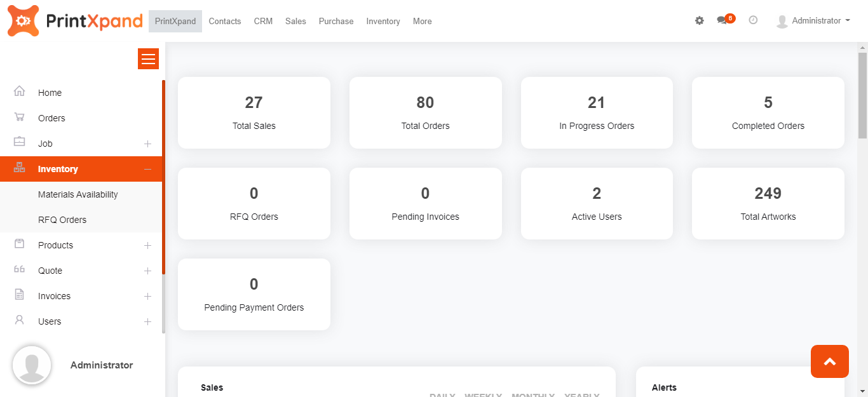Click the clock activities icon

tap(753, 20)
